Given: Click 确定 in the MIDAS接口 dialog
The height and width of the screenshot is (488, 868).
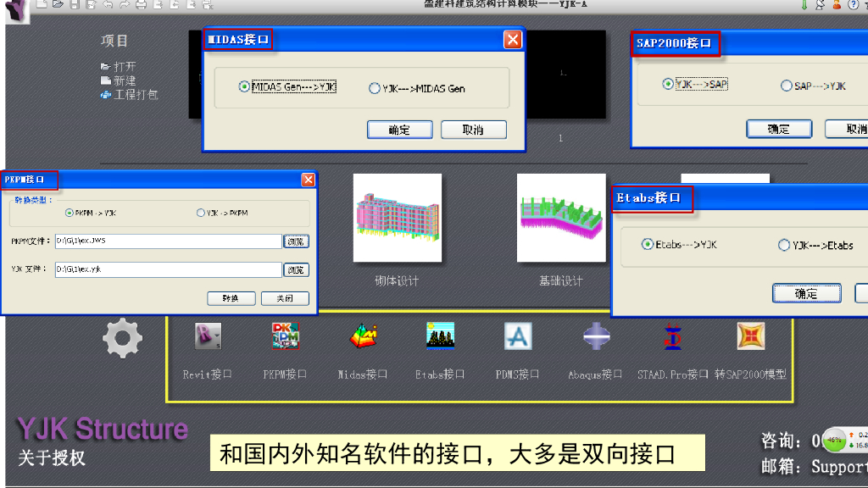Looking at the screenshot, I should (x=400, y=130).
